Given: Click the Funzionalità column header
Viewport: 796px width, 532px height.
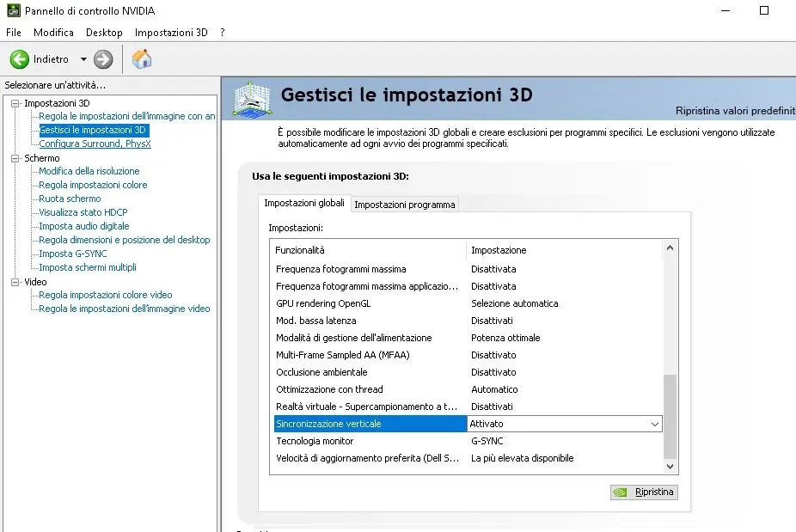Looking at the screenshot, I should pos(369,250).
